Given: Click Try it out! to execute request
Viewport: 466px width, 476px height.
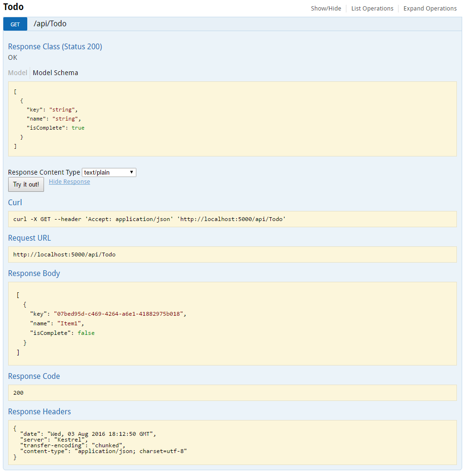Looking at the screenshot, I should pos(26,184).
